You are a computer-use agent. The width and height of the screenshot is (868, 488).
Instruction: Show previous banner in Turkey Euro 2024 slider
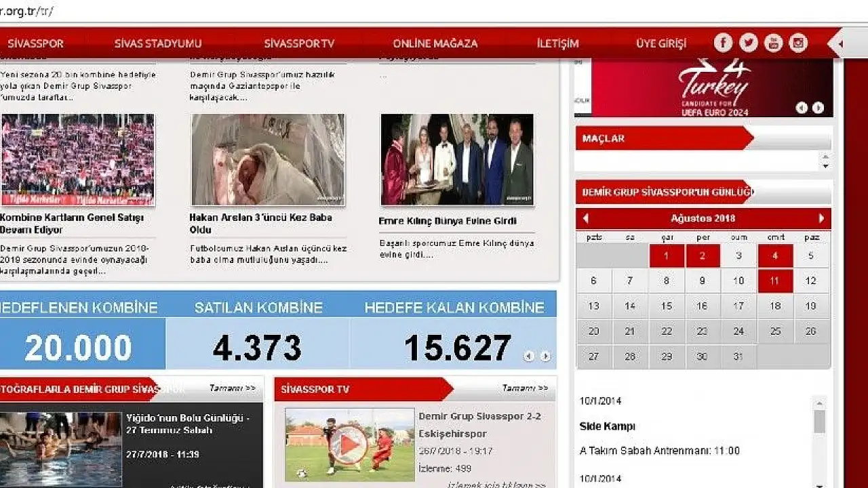(x=802, y=108)
